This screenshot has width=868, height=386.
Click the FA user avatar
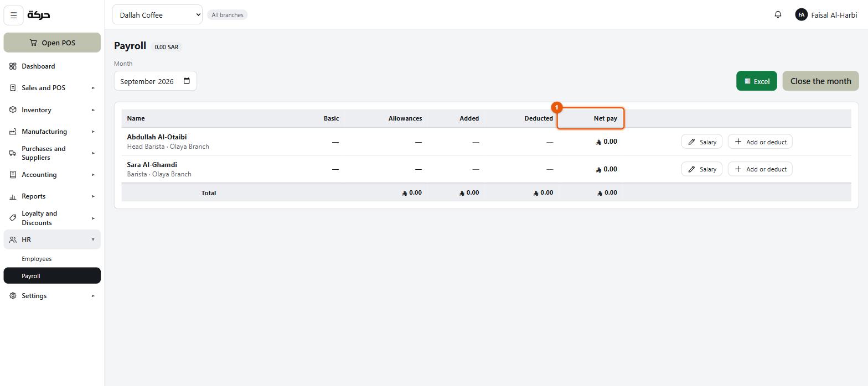[801, 15]
